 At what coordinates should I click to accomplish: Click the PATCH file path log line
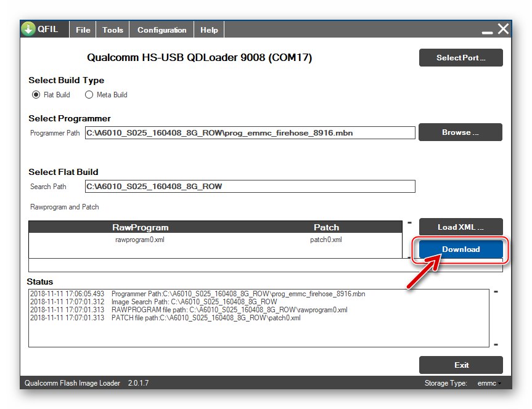tap(165, 318)
